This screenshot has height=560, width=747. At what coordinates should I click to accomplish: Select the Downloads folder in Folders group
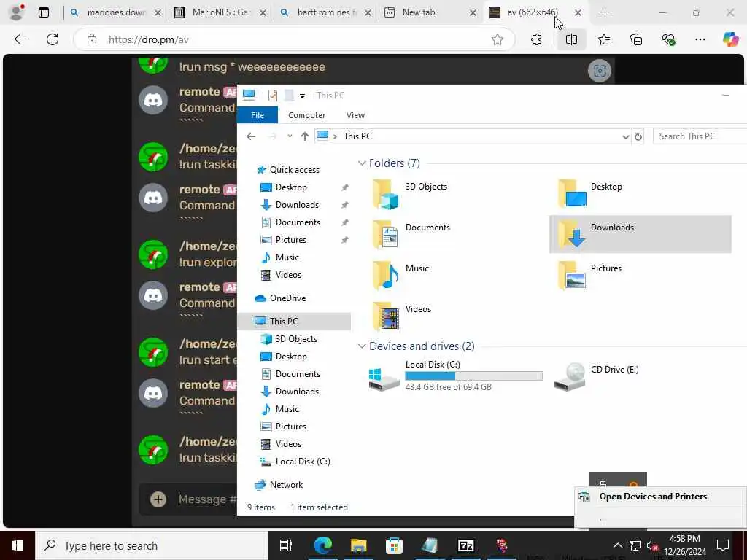click(x=640, y=234)
